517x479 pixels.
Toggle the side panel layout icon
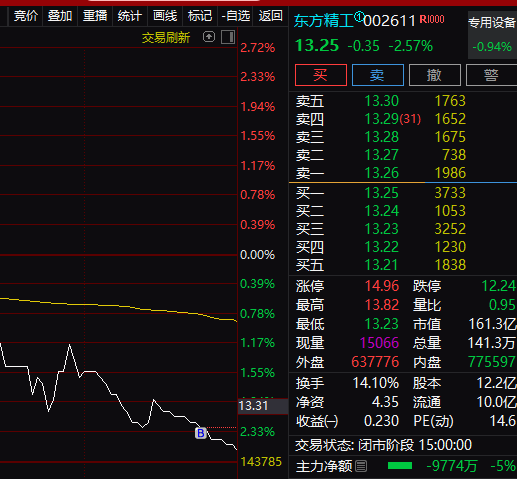[228, 37]
